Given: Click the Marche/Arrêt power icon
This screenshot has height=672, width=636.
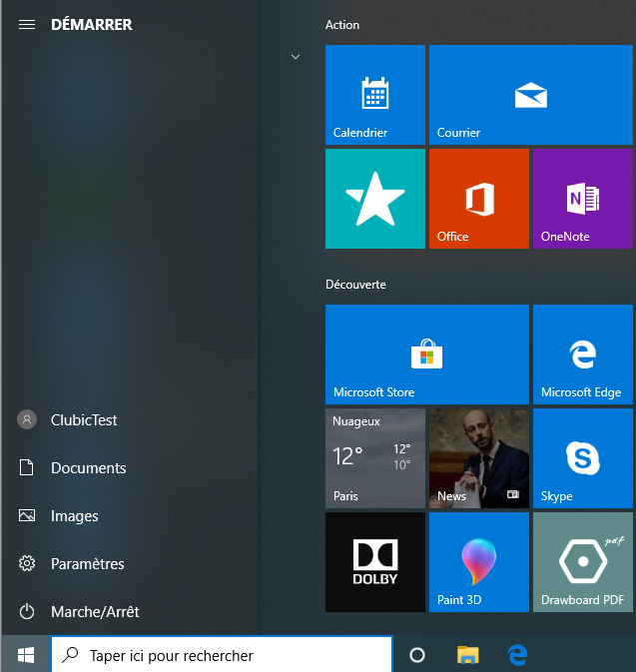Looking at the screenshot, I should (x=27, y=611).
